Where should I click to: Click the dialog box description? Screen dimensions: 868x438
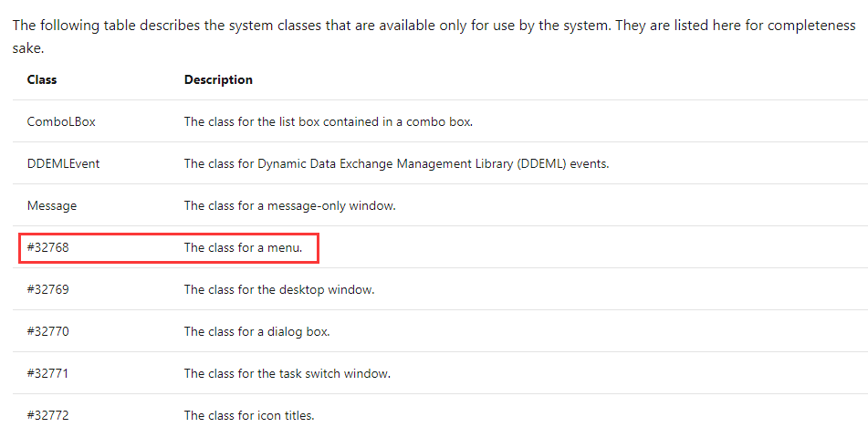pyautogui.click(x=256, y=331)
